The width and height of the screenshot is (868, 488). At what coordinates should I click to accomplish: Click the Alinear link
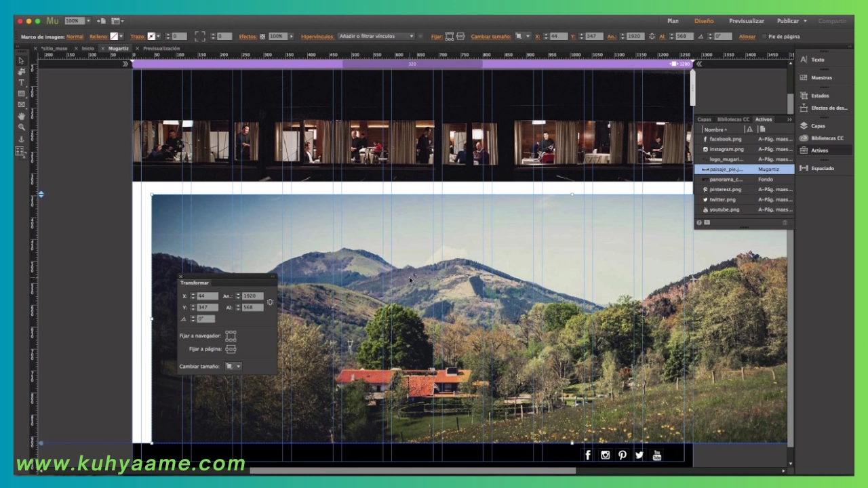(x=747, y=37)
